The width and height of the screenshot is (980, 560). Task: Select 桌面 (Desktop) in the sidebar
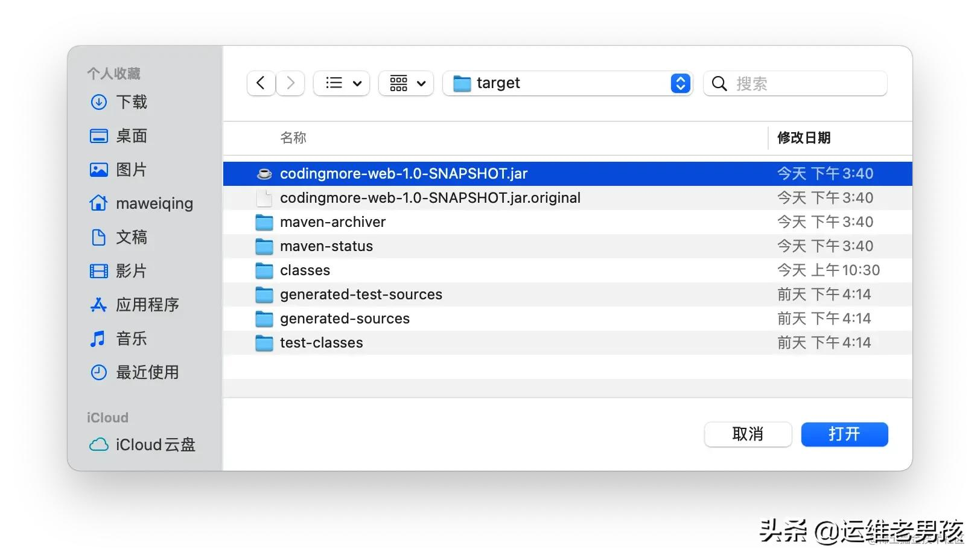[132, 136]
